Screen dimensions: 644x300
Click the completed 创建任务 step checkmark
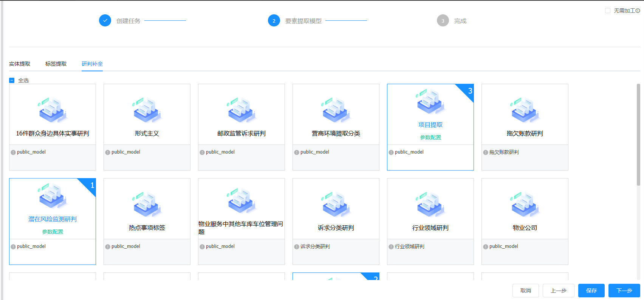[105, 20]
